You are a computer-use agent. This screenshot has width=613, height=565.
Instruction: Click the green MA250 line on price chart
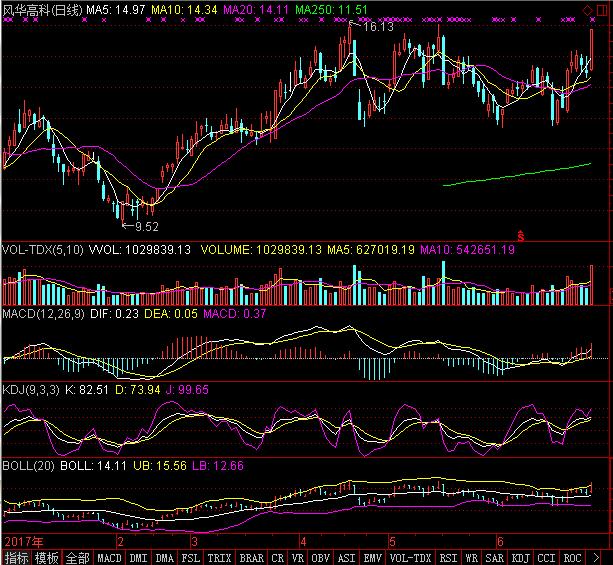coord(516,174)
